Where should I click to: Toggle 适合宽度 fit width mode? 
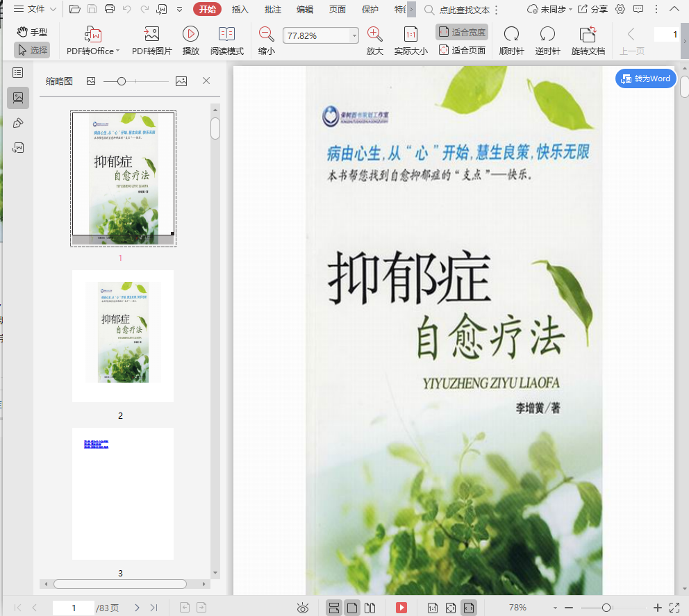pyautogui.click(x=462, y=32)
